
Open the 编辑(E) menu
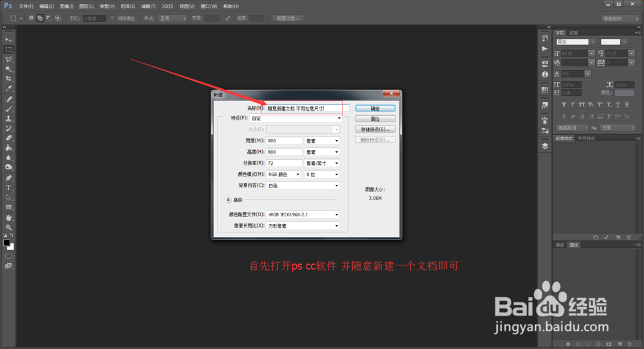point(46,6)
